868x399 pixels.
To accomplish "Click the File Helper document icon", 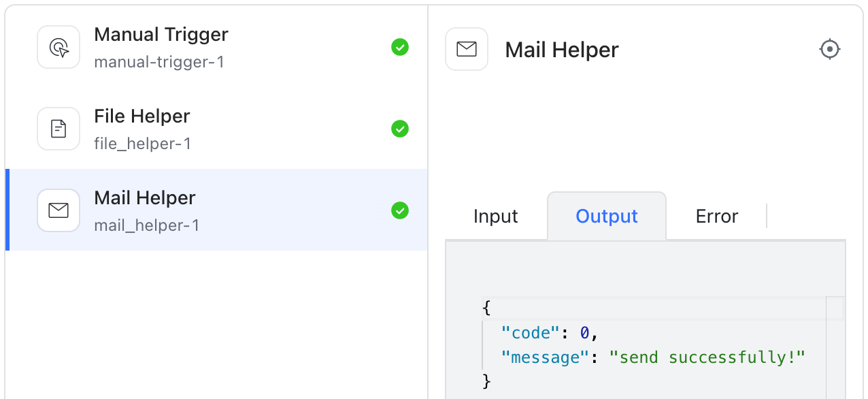I will [59, 129].
